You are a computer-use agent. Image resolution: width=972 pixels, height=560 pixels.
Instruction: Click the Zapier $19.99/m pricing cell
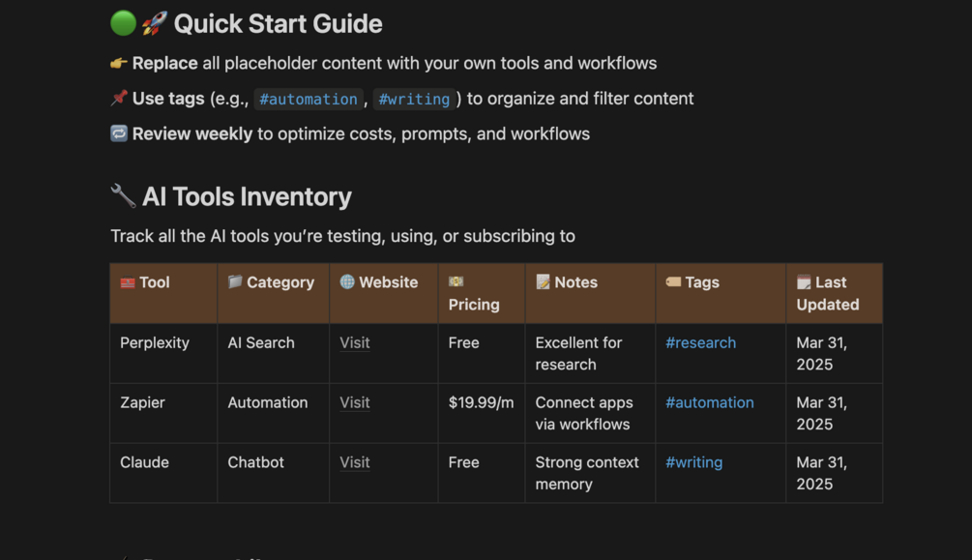[481, 402]
